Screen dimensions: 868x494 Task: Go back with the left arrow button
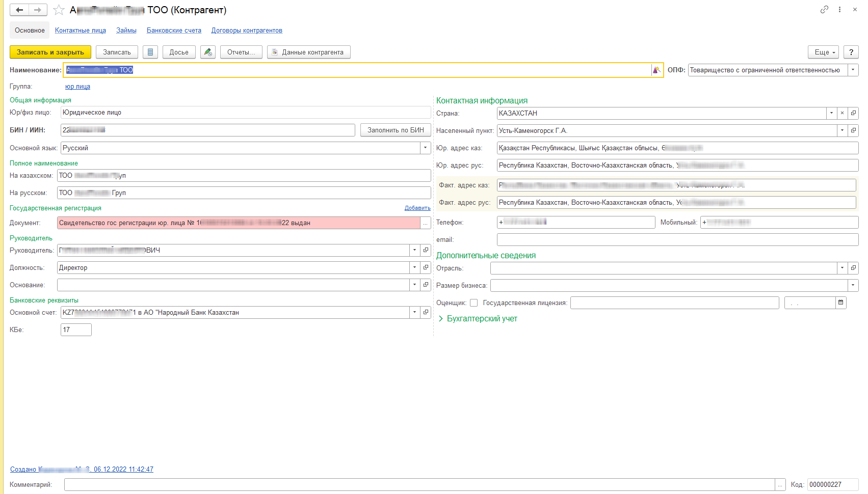click(19, 10)
